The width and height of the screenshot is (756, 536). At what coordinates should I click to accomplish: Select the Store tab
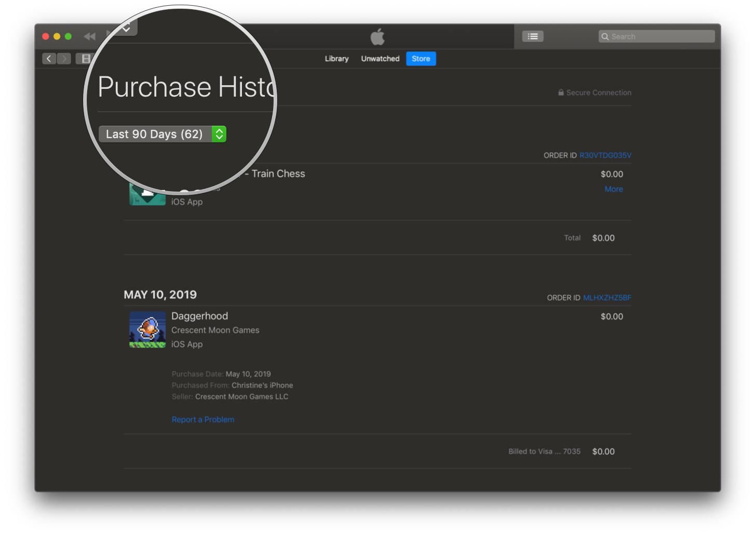tap(421, 59)
